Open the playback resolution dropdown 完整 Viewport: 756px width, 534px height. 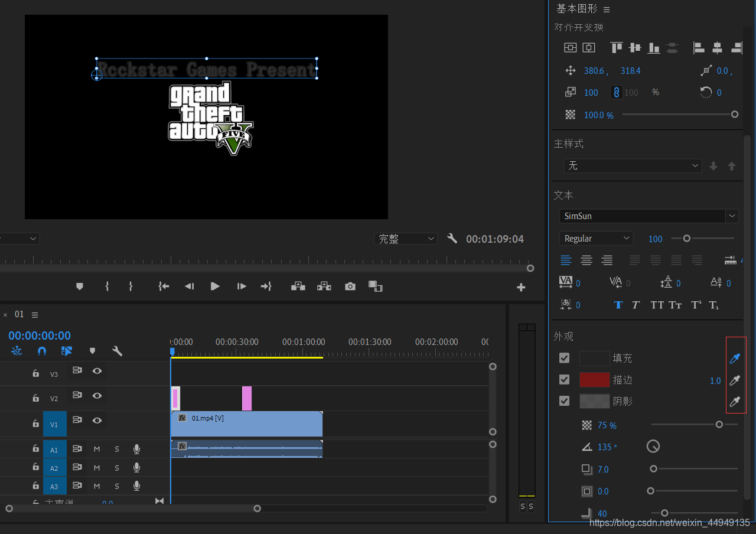[x=406, y=239]
